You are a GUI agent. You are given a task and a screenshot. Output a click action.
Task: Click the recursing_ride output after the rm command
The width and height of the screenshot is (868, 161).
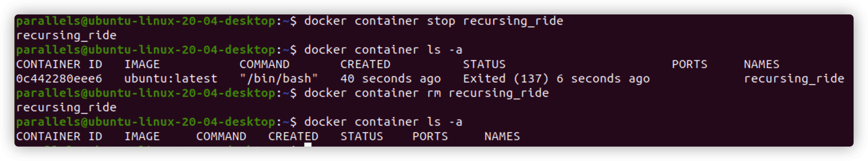[x=66, y=107]
